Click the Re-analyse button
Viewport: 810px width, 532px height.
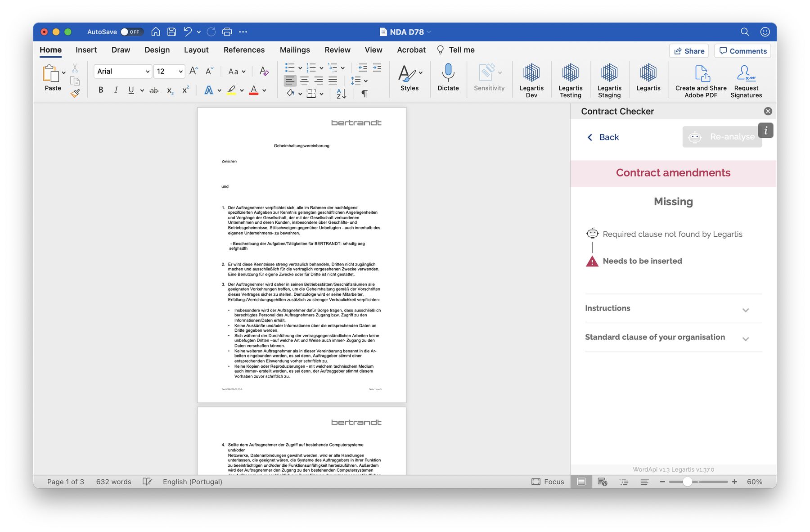tap(722, 137)
